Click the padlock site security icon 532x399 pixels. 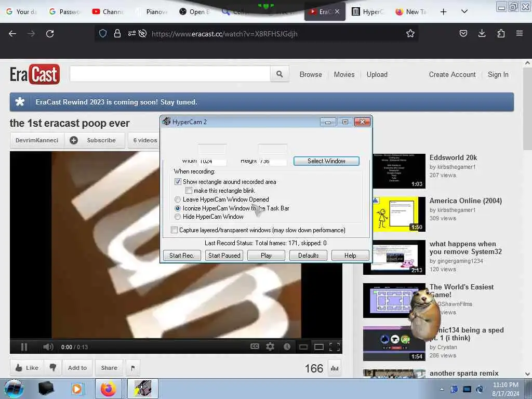tap(117, 33)
